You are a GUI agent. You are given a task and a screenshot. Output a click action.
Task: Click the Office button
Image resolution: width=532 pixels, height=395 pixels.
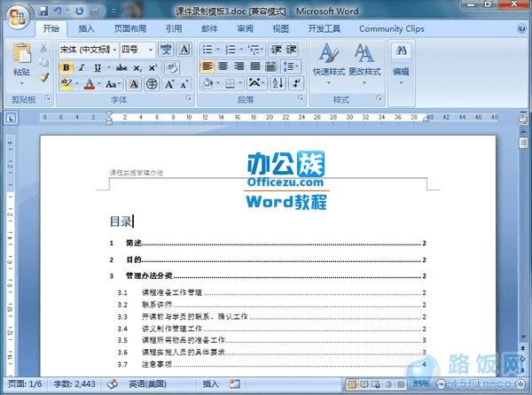tap(17, 16)
